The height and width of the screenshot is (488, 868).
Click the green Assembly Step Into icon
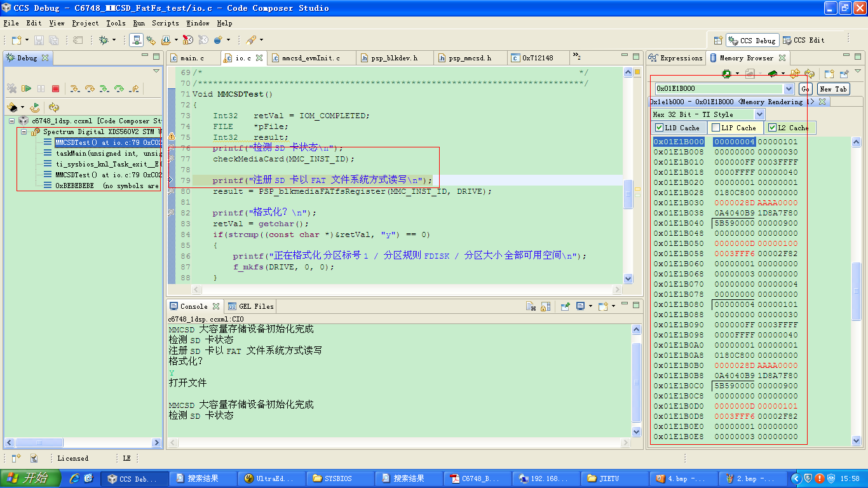click(x=104, y=88)
